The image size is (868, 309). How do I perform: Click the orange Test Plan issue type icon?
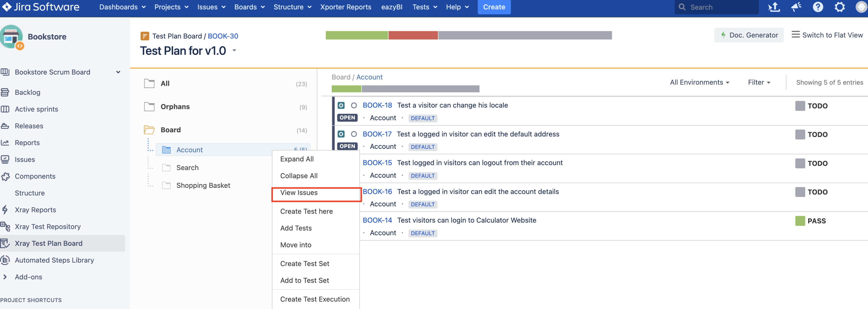tap(145, 36)
